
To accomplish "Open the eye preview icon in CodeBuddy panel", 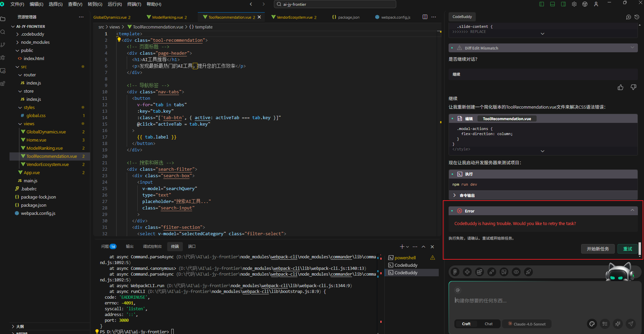I will (x=516, y=272).
